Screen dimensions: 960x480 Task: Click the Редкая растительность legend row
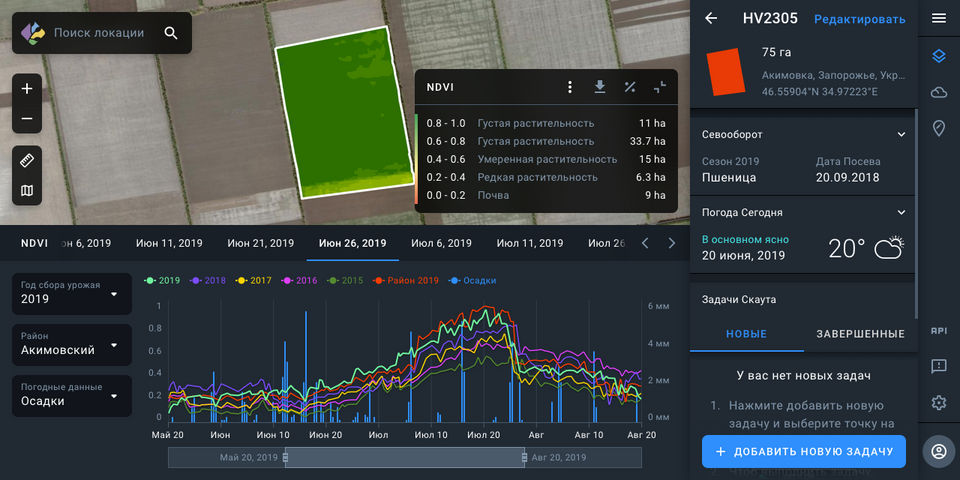click(x=546, y=177)
